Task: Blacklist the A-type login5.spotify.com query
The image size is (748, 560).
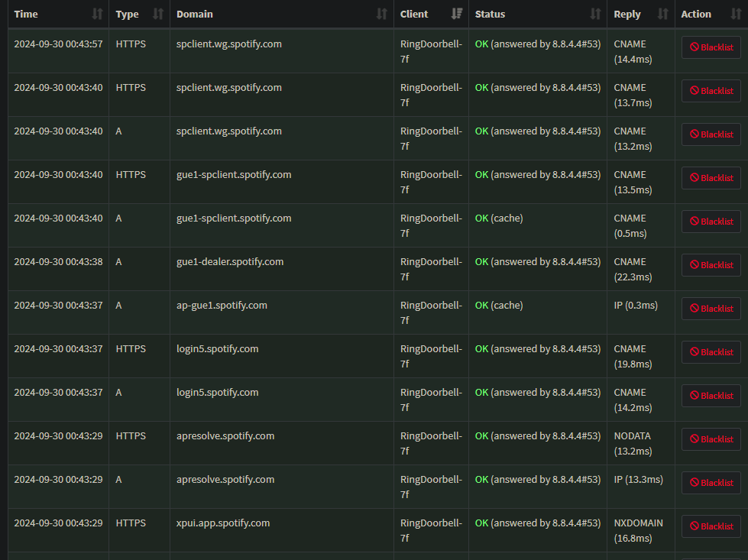Action: point(711,396)
